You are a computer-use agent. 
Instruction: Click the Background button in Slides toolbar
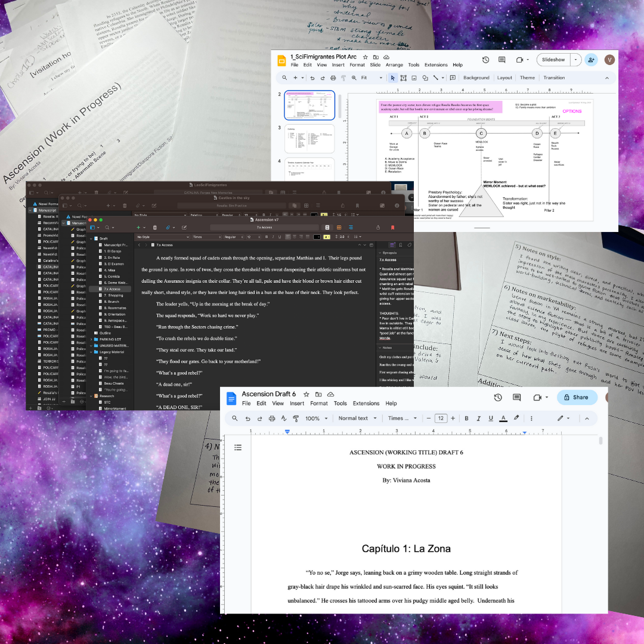click(x=476, y=78)
